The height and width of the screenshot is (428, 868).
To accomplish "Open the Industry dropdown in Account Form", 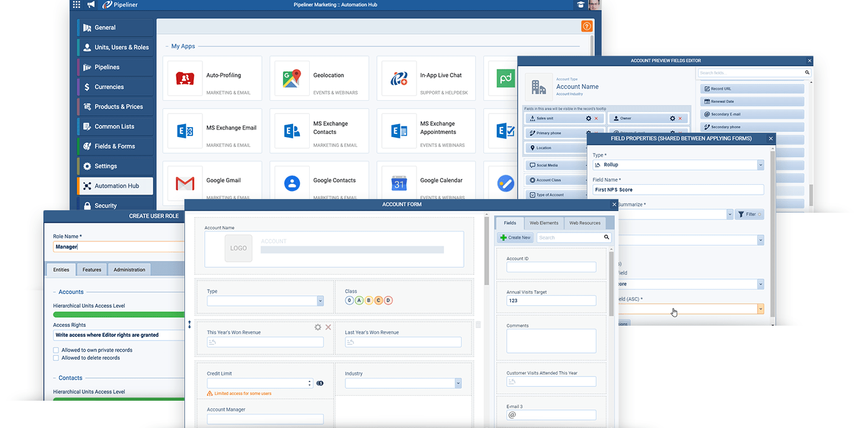I will pyautogui.click(x=458, y=383).
